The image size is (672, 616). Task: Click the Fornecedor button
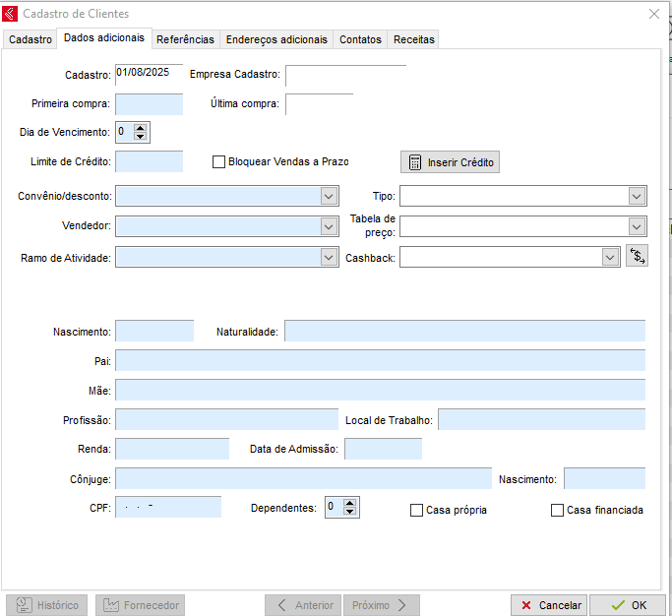(140, 605)
